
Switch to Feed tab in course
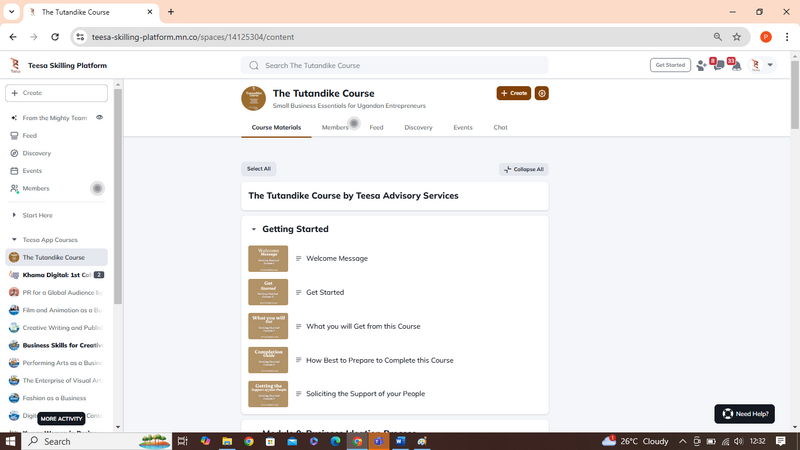click(376, 128)
